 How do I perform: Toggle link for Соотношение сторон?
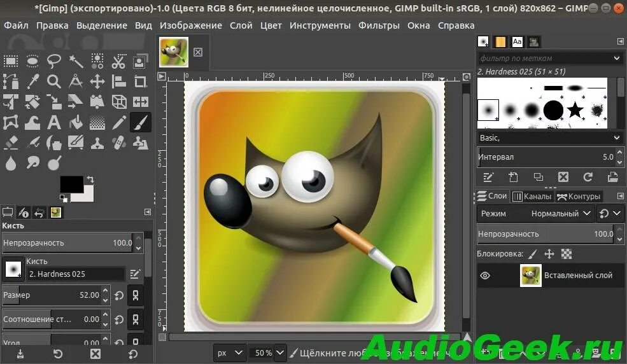[136, 319]
